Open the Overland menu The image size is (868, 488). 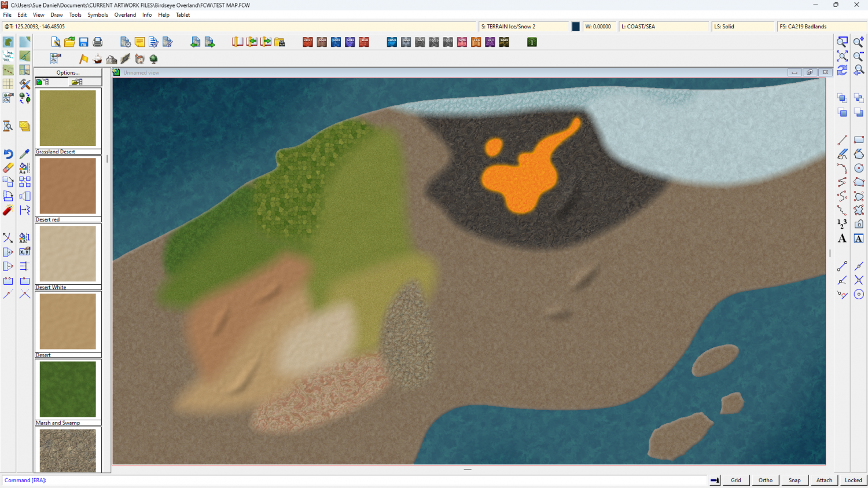coord(125,15)
